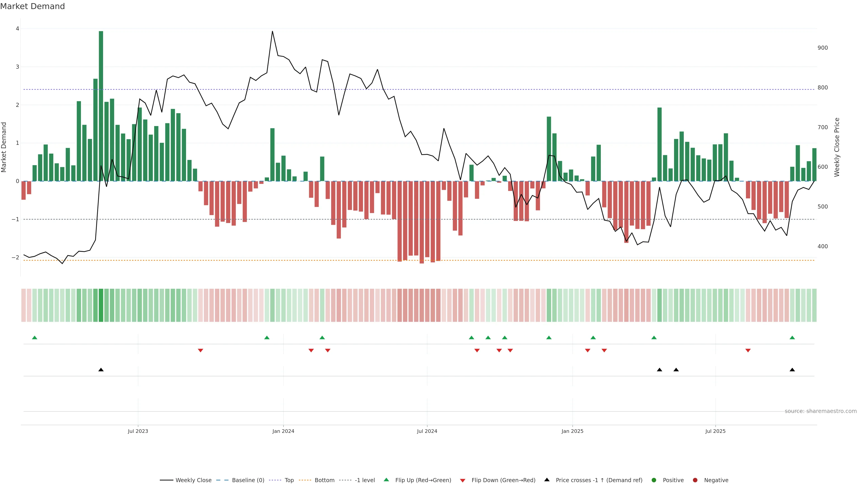Click the Price crosses -1 black triangle legend icon
868x488 pixels.
click(x=547, y=480)
